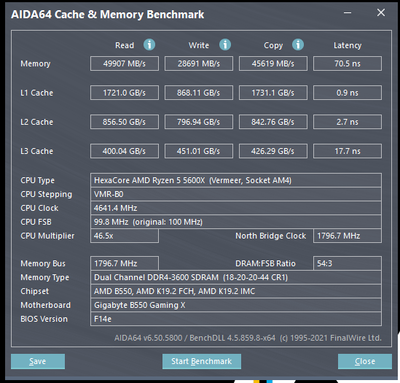Click North Bridge Clock value 1796.7 MHz
Viewport: 400px width, 383px height.
click(x=347, y=236)
